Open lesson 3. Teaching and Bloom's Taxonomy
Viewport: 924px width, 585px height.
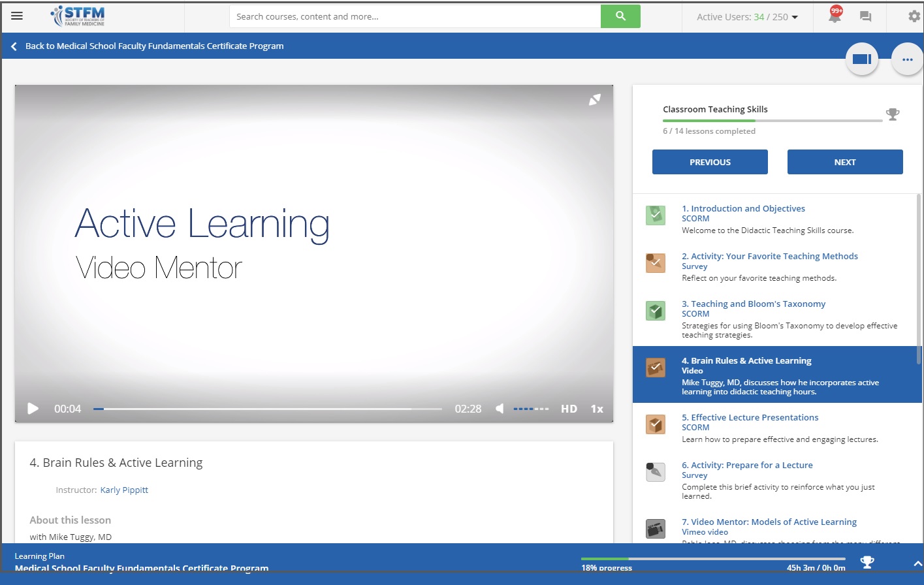point(754,304)
